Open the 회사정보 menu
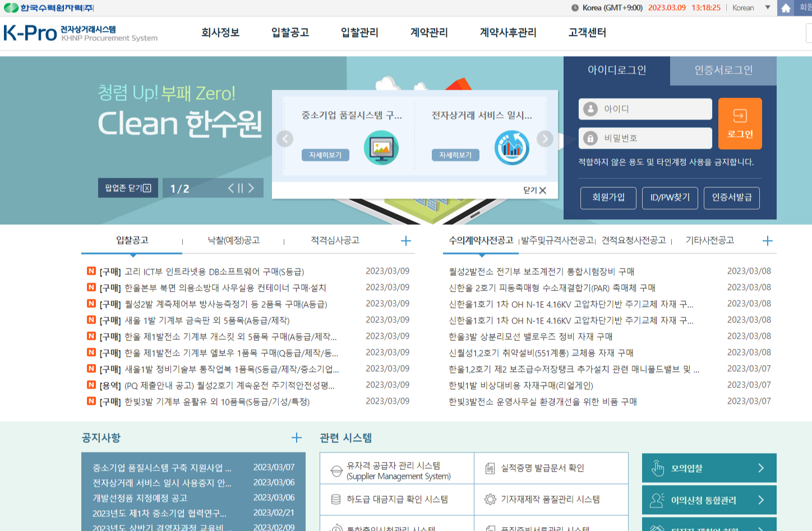This screenshot has width=812, height=531. tap(220, 33)
